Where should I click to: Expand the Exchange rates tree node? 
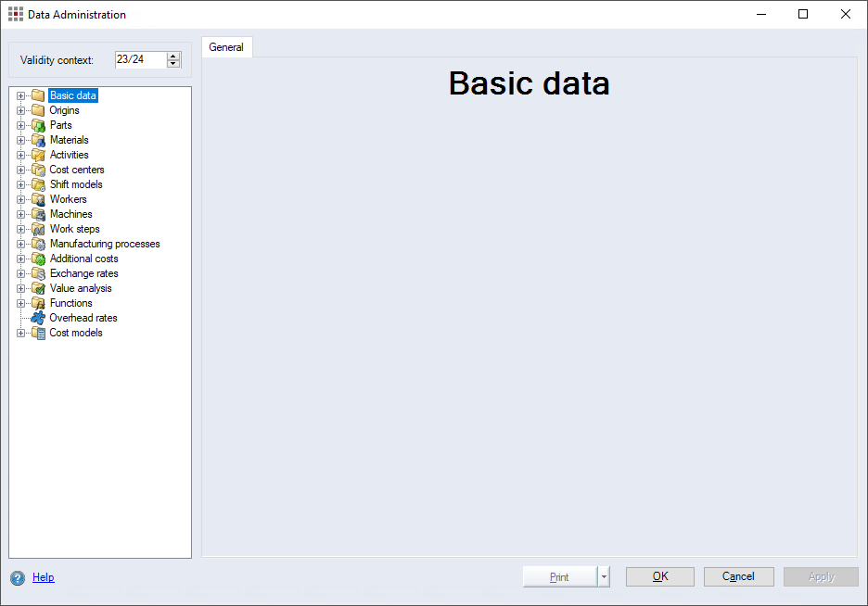point(21,273)
